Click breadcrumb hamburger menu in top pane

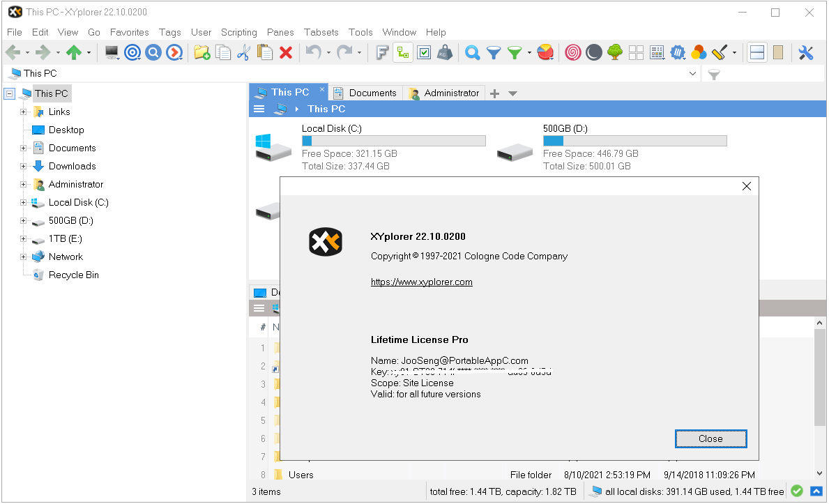[x=259, y=109]
